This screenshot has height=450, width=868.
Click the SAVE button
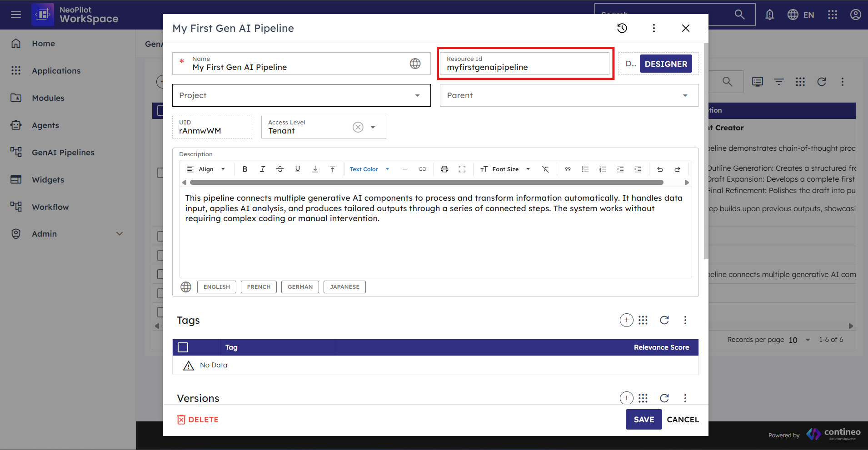click(644, 420)
